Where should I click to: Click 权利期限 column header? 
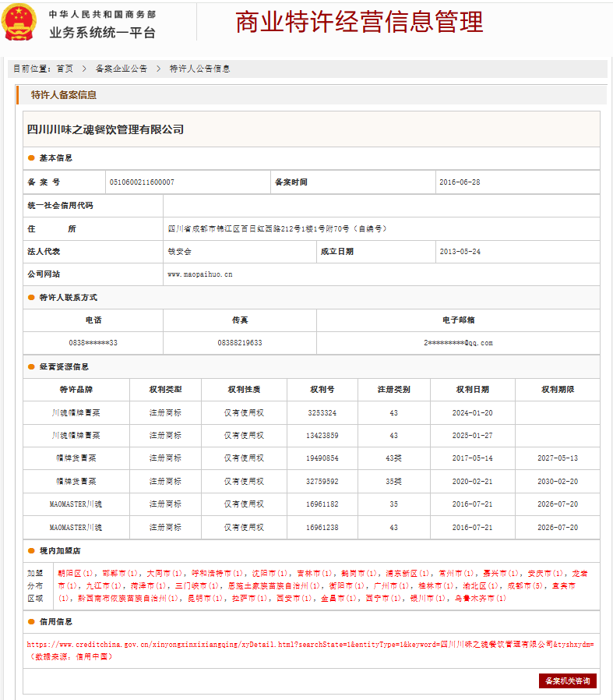point(558,390)
